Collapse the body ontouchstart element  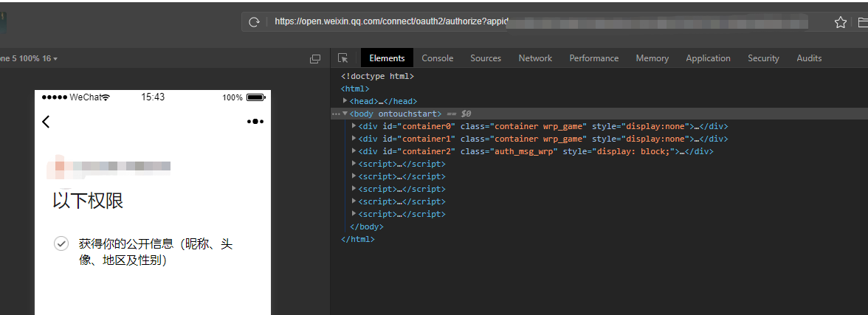345,114
